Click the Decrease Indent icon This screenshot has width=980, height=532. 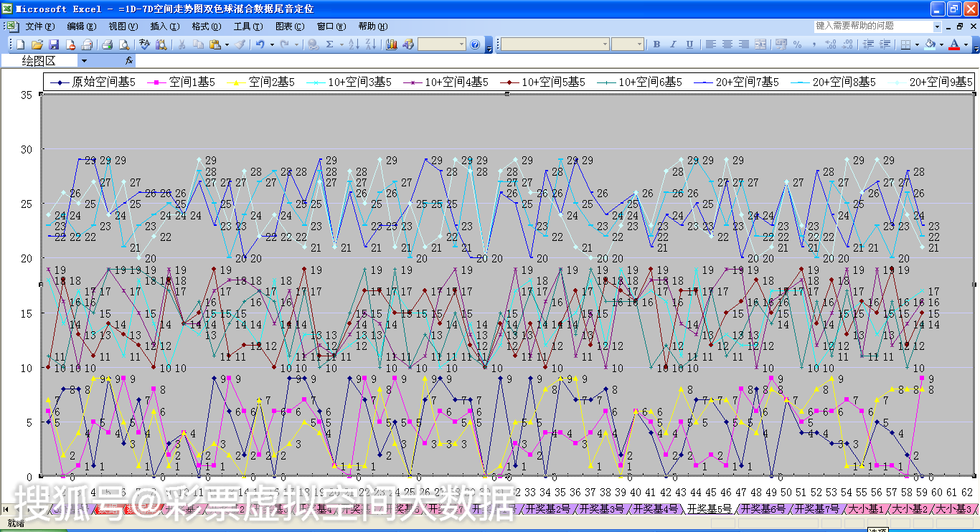coord(867,44)
